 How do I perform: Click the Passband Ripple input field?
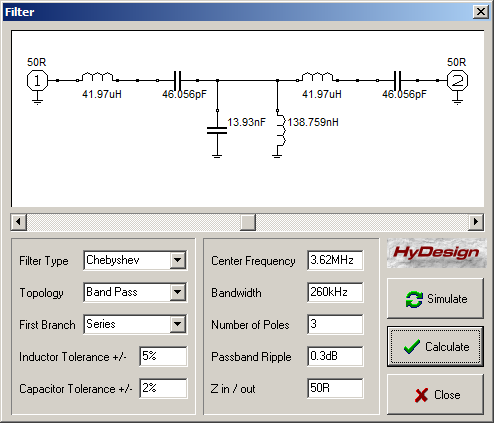pyautogui.click(x=335, y=356)
